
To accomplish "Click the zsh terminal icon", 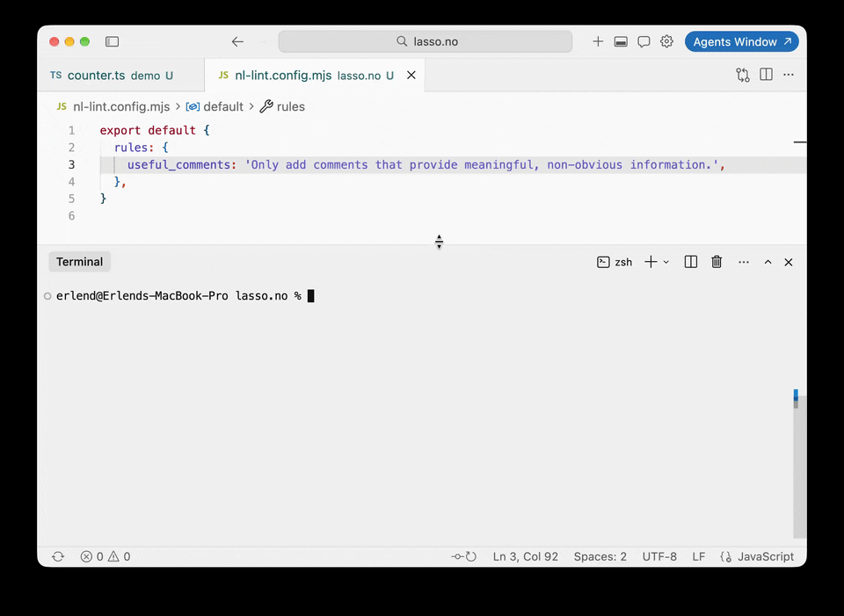I will pos(603,262).
